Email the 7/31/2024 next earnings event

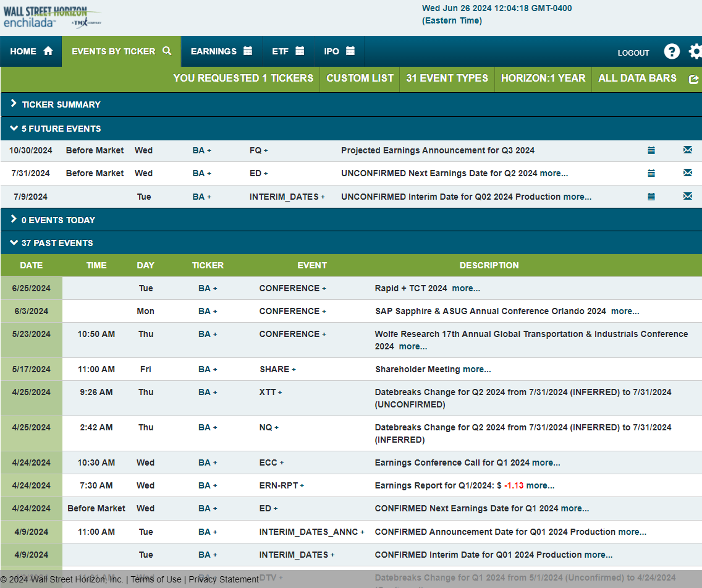pyautogui.click(x=688, y=173)
